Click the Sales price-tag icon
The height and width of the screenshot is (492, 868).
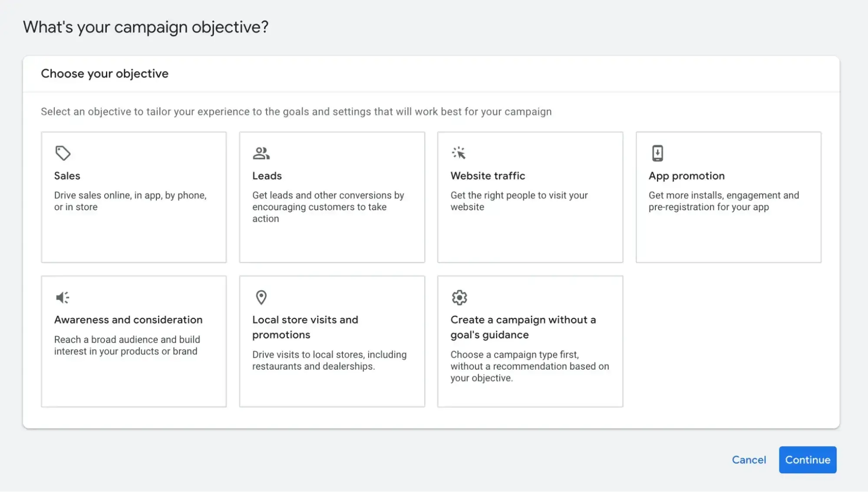click(x=63, y=153)
